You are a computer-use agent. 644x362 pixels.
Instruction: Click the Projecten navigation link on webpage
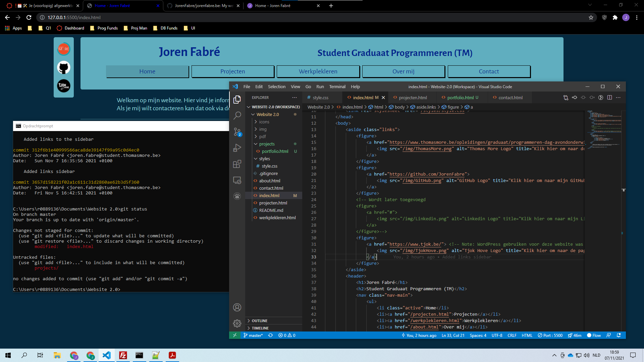pyautogui.click(x=232, y=71)
